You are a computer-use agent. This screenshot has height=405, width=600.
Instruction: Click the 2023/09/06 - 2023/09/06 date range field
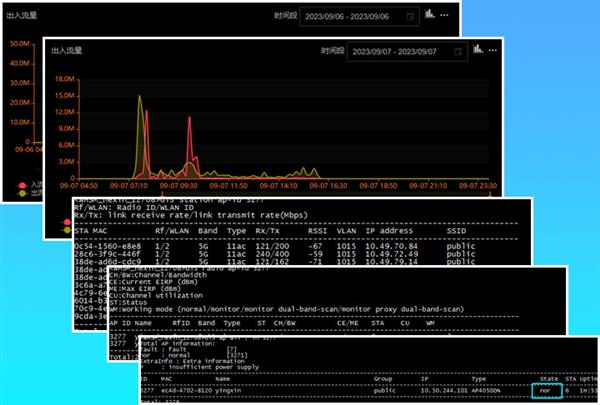[x=359, y=16]
